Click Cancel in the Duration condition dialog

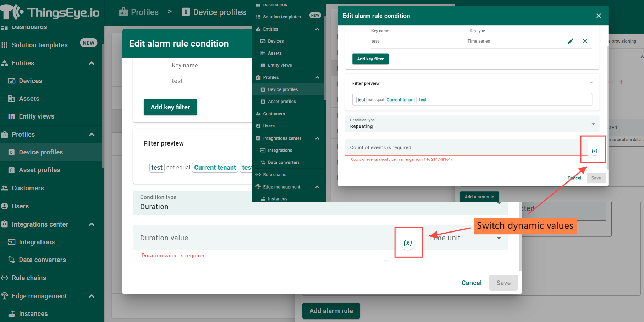pos(471,283)
